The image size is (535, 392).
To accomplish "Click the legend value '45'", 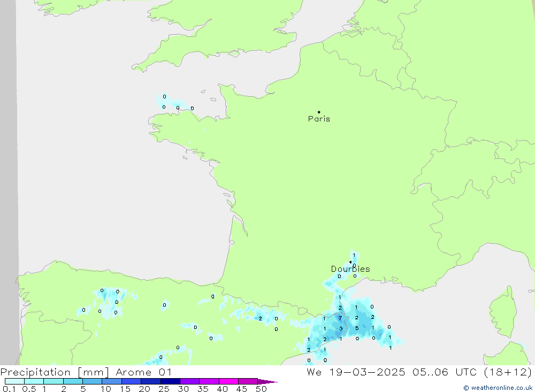I will click(x=242, y=389).
